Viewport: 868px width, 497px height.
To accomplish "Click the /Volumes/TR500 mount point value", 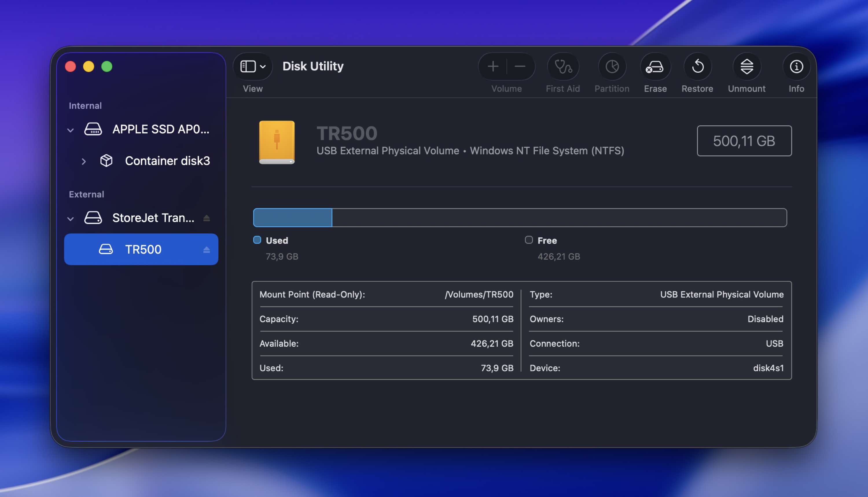I will [x=479, y=294].
